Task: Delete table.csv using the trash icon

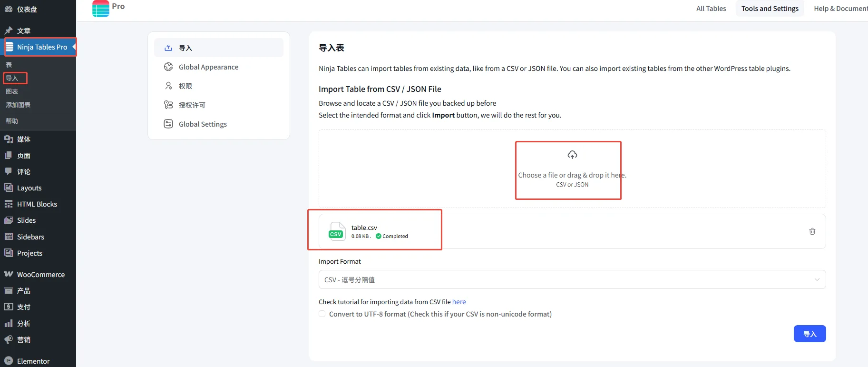Action: pyautogui.click(x=812, y=231)
